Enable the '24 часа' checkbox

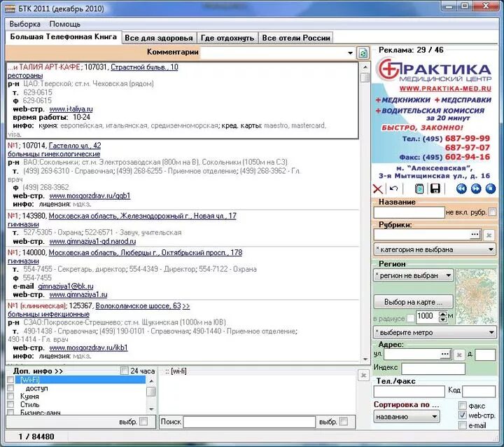124,371
